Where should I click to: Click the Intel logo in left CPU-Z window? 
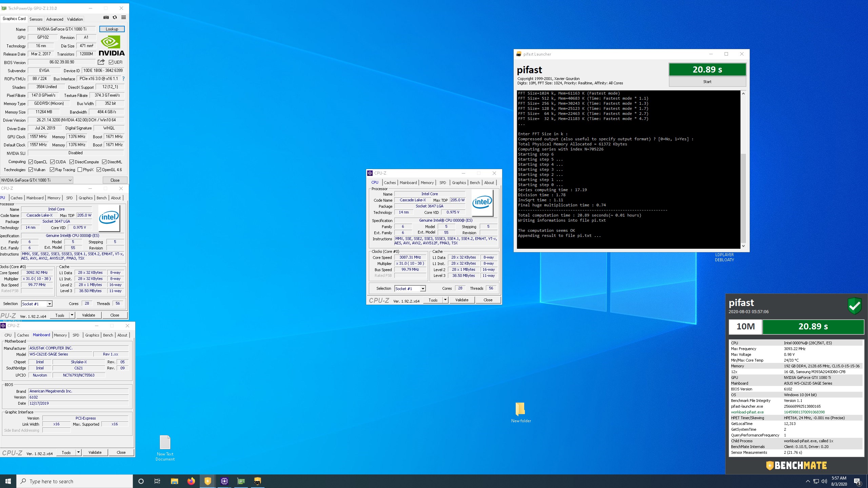tap(109, 218)
